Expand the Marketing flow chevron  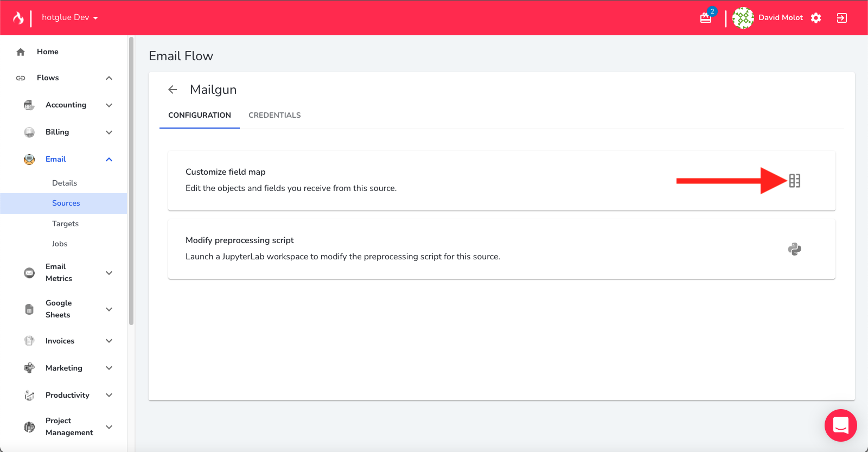pyautogui.click(x=109, y=368)
